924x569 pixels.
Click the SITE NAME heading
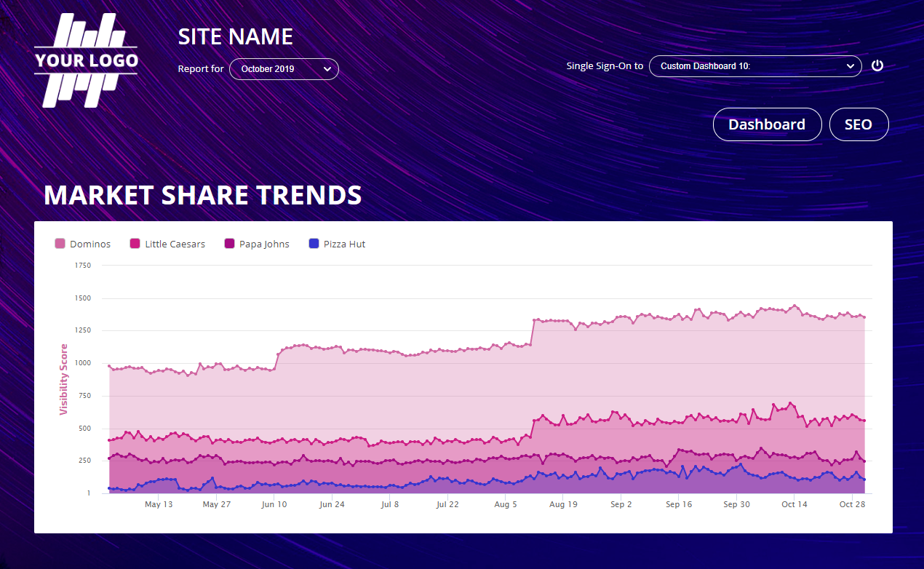pos(235,36)
